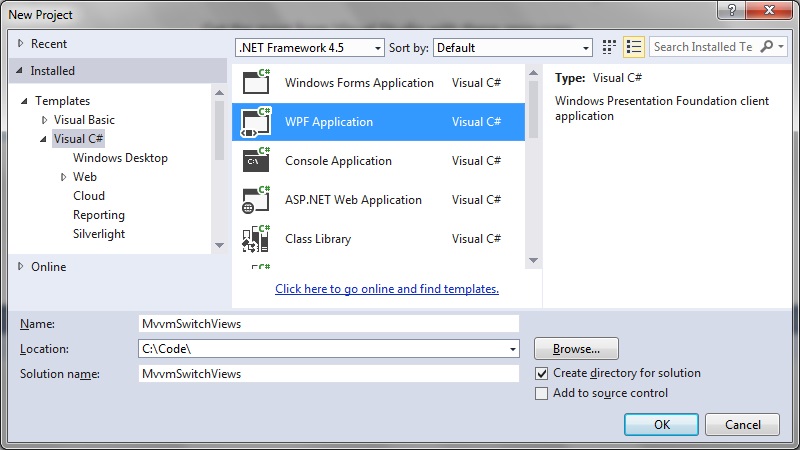Click the tree panel scrollbar thumb
800x450 pixels.
point(219,131)
